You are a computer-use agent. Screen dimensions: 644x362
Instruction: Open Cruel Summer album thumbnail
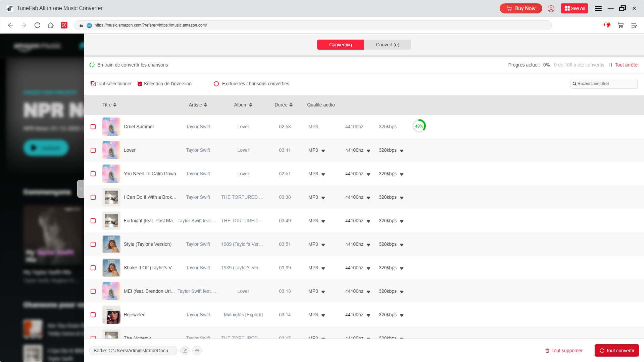click(x=111, y=127)
